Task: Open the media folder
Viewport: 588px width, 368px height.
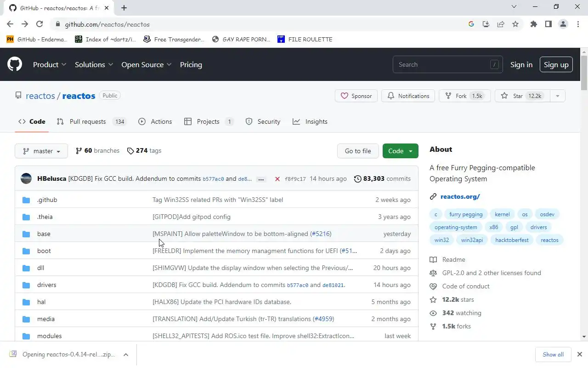Action: pos(46,319)
